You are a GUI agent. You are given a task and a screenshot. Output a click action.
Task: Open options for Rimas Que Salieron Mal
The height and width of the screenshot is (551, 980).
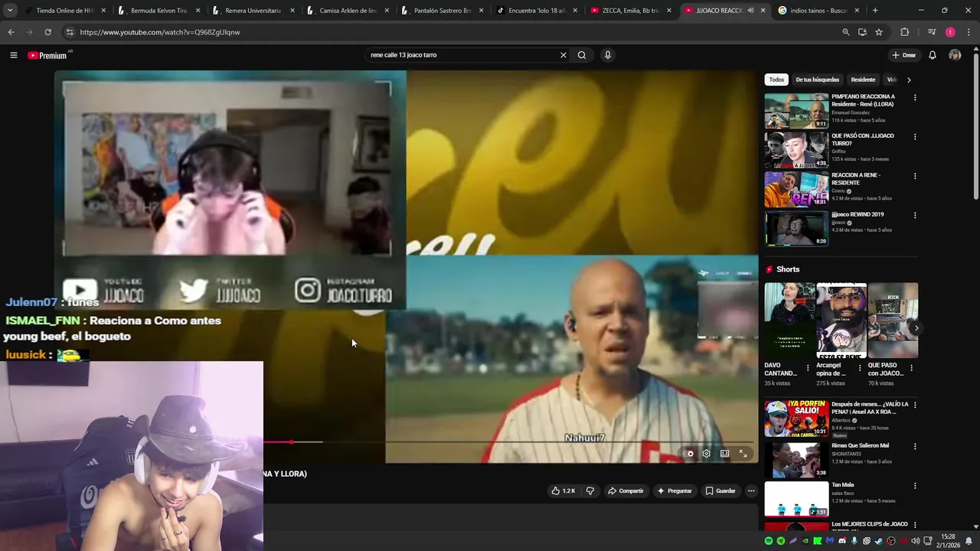(x=914, y=446)
